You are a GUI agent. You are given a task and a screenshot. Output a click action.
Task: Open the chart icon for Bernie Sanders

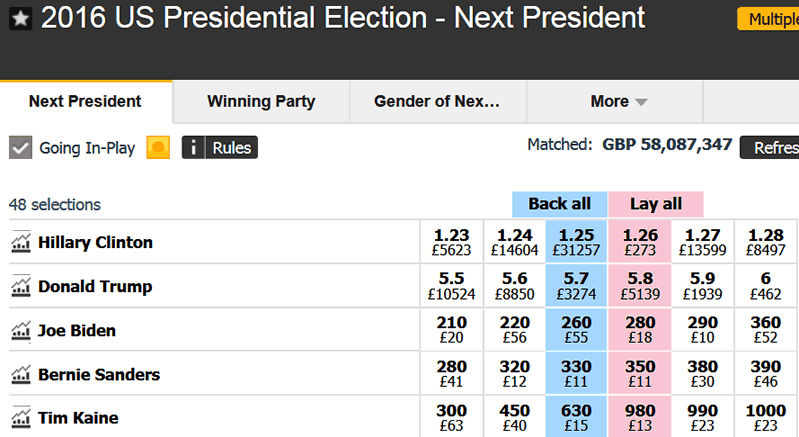[x=21, y=375]
